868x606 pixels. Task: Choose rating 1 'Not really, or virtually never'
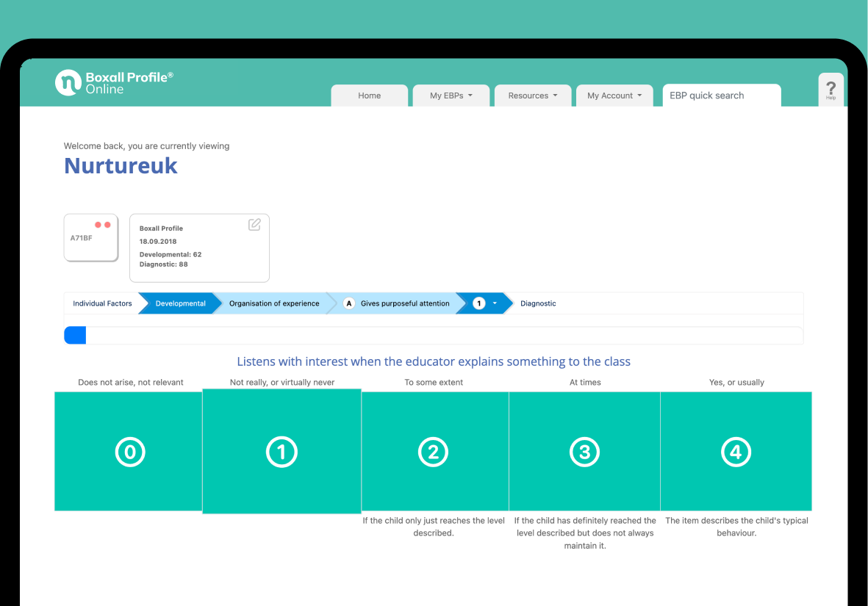281,452
